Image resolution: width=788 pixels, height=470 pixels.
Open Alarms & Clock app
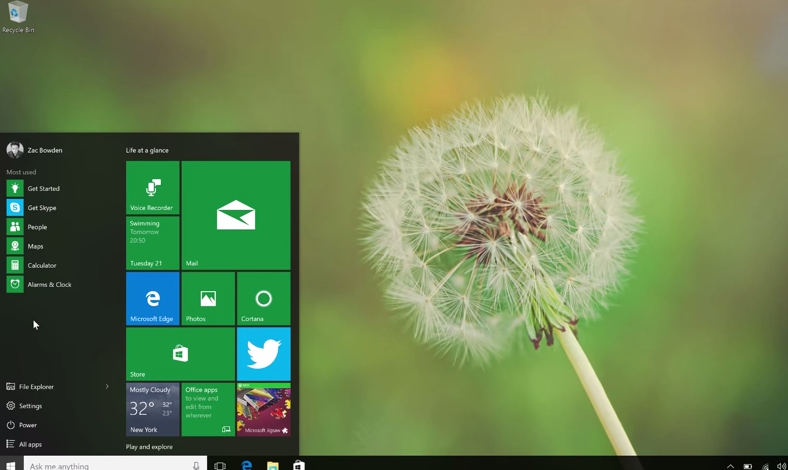[x=49, y=285]
